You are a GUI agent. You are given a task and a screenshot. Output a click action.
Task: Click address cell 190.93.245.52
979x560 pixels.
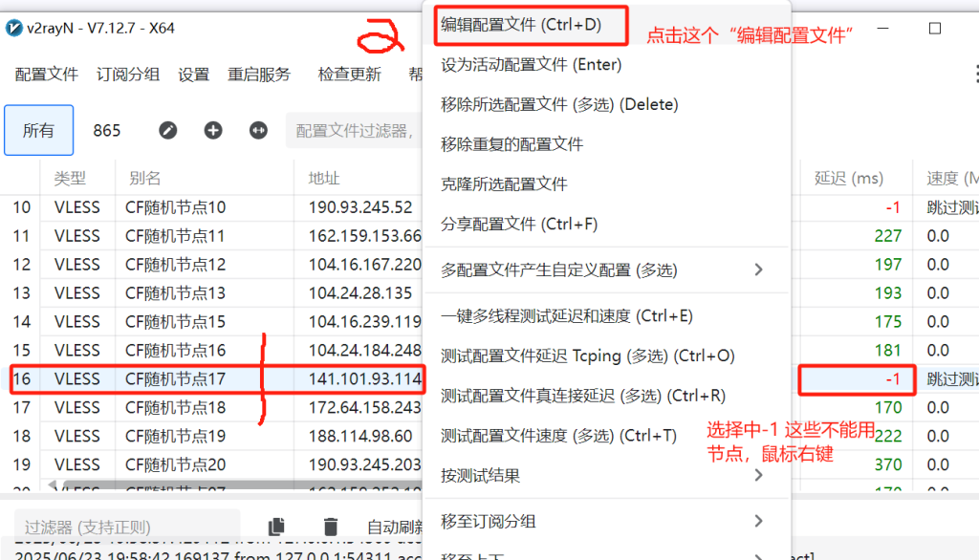coord(360,207)
